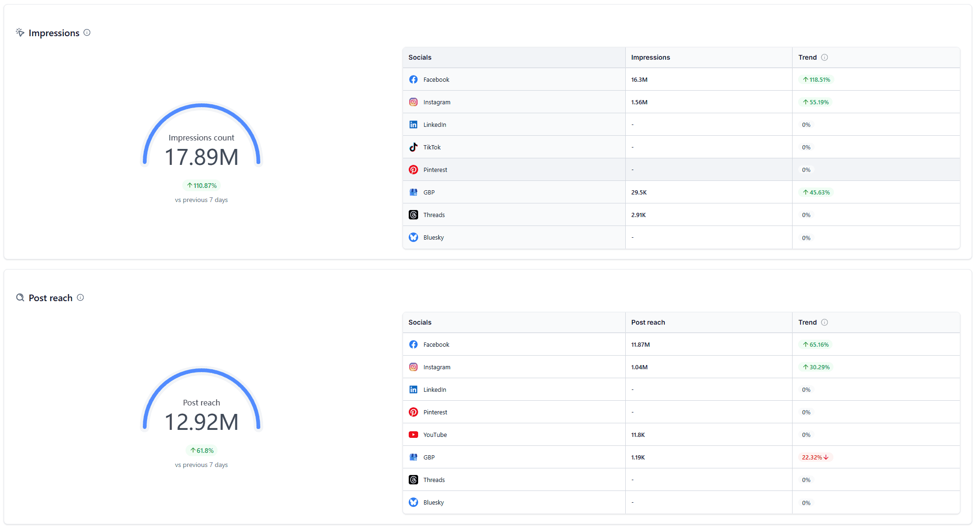980x529 pixels.
Task: Click Instagram icon in Post reach table
Action: (x=413, y=367)
